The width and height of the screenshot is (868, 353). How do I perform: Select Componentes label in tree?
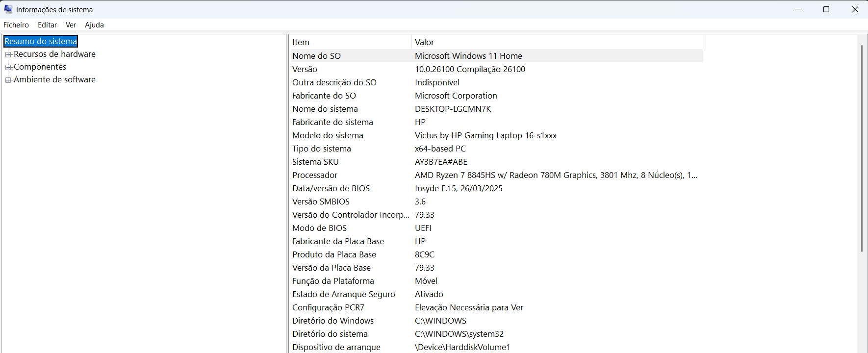click(x=40, y=67)
